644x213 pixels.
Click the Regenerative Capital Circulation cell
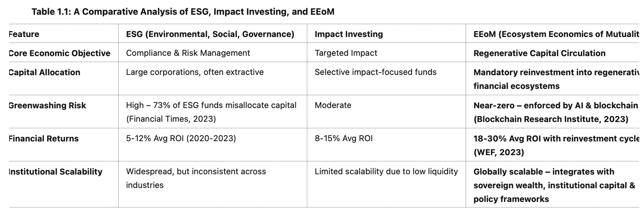[539, 53]
